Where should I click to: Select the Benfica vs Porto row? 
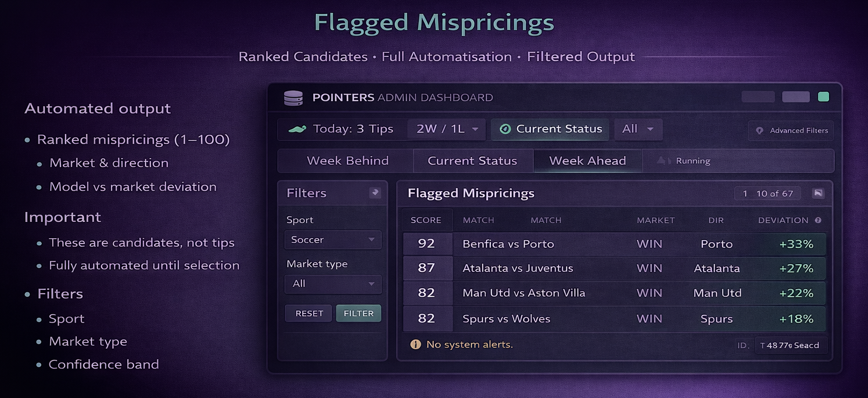pyautogui.click(x=614, y=244)
